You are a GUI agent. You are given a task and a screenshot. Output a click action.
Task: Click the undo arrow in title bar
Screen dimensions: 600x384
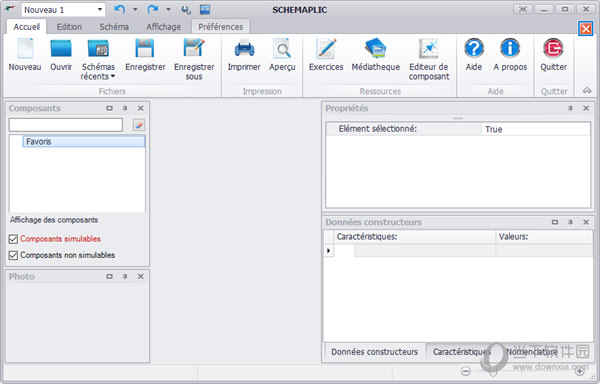pos(120,9)
